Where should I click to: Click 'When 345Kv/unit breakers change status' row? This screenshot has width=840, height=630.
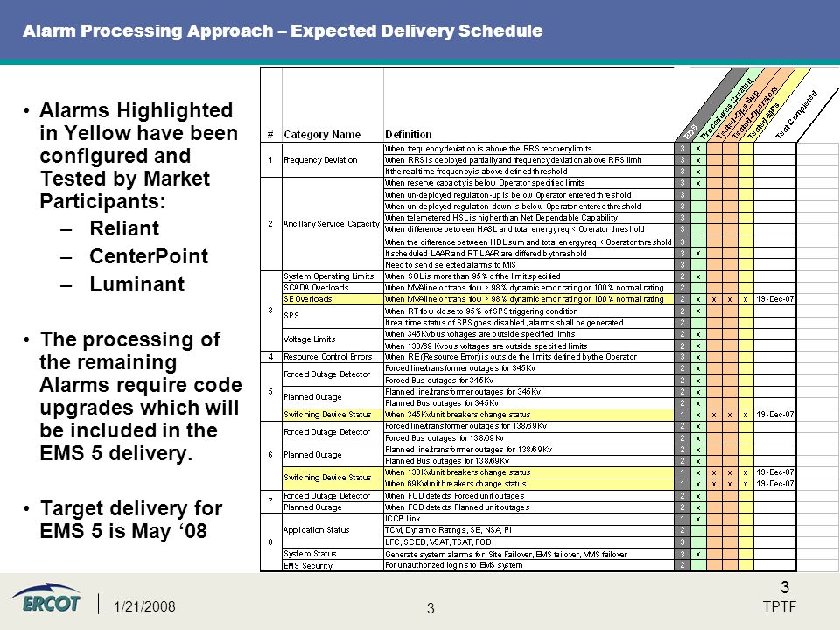[x=528, y=415]
